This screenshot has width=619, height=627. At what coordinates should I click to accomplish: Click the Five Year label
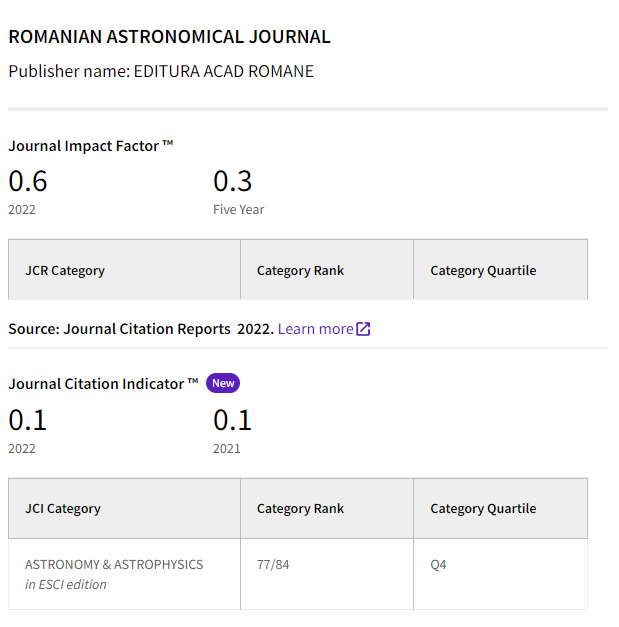pos(238,210)
